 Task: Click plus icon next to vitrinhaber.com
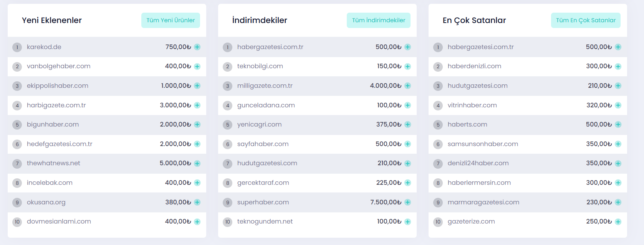[x=618, y=105]
